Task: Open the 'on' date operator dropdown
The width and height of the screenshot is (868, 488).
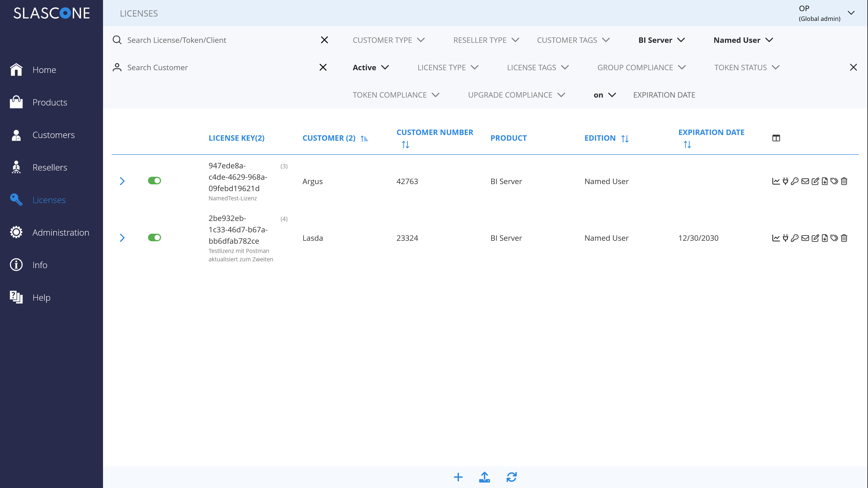Action: tap(605, 95)
